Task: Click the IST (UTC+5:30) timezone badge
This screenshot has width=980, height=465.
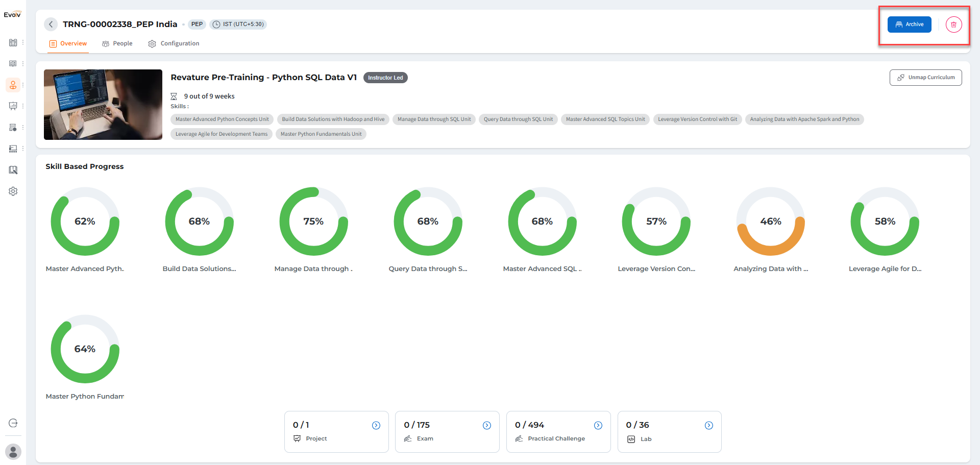Action: (x=238, y=25)
